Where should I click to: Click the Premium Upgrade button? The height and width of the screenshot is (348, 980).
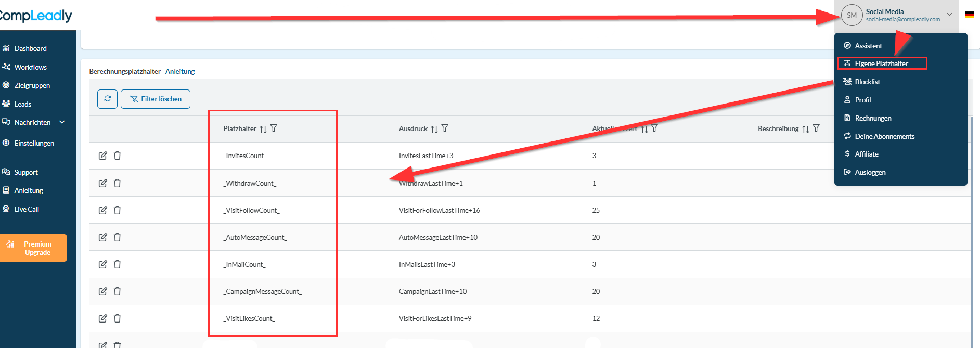(34, 248)
